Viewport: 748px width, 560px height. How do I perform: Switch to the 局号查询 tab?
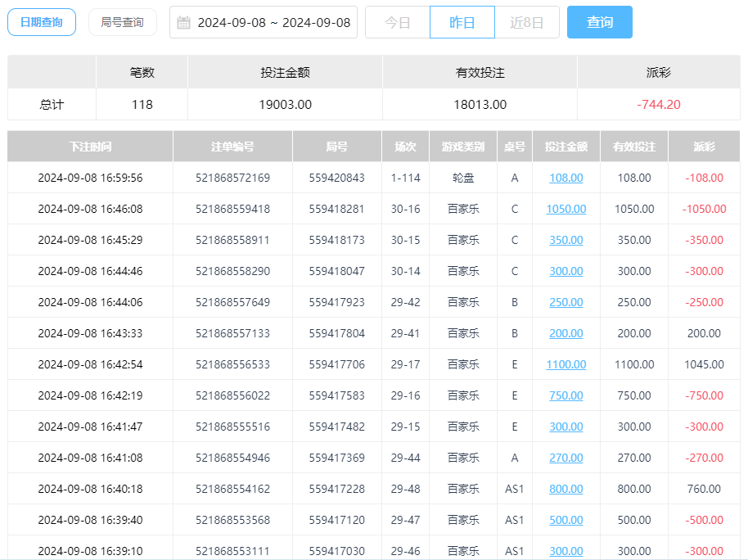[x=123, y=22]
